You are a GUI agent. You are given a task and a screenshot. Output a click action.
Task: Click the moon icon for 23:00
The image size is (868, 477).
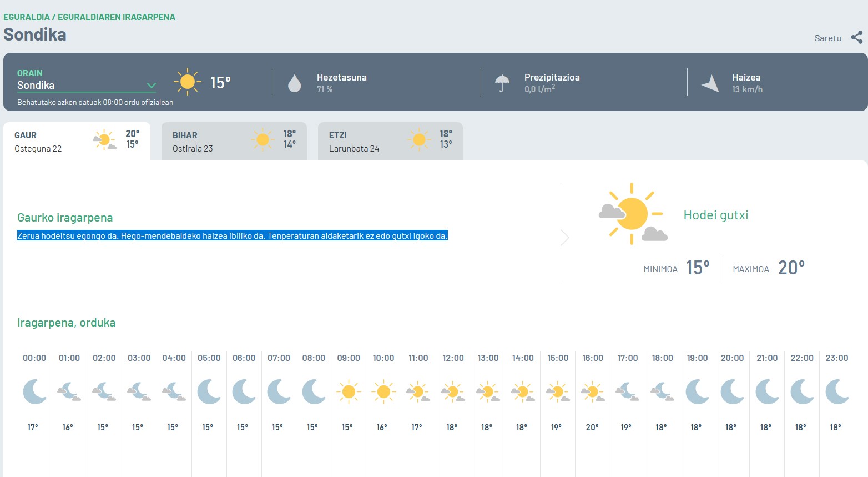coord(837,391)
